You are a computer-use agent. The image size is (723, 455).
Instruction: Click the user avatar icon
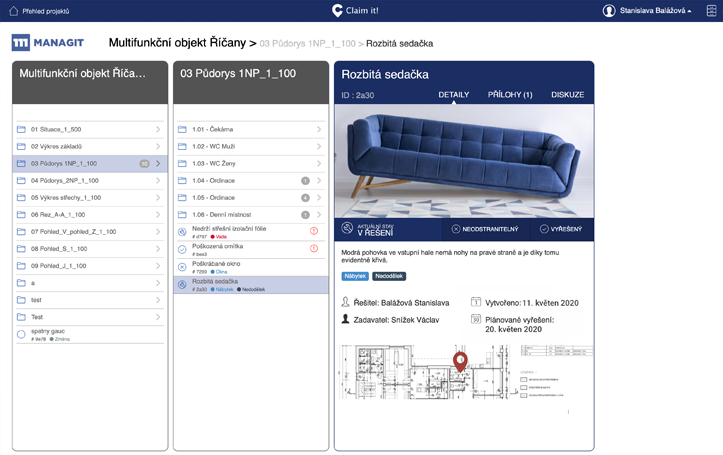(x=609, y=10)
